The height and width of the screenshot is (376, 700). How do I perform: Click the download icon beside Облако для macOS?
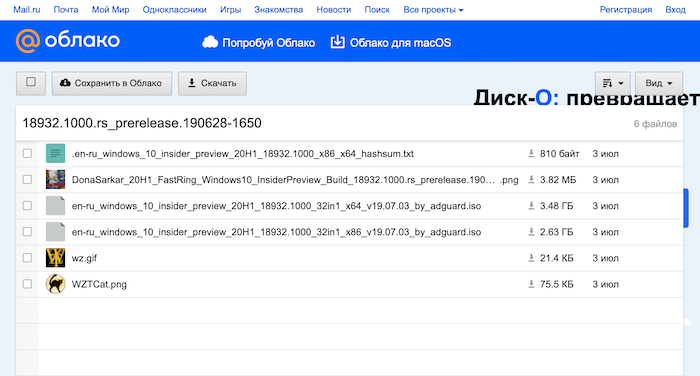click(338, 42)
